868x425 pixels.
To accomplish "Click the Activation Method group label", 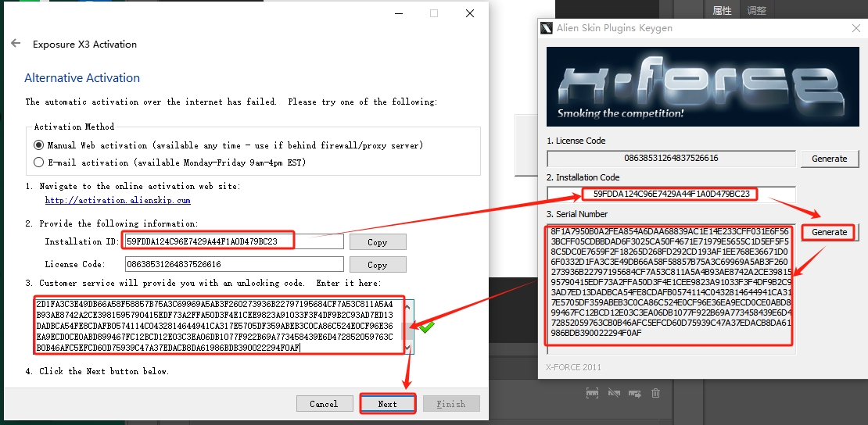I will (x=74, y=127).
